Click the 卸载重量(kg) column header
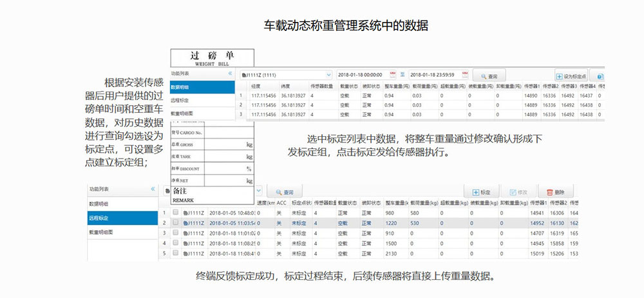Image resolution: width=644 pixels, height=298 pixels. [513, 203]
